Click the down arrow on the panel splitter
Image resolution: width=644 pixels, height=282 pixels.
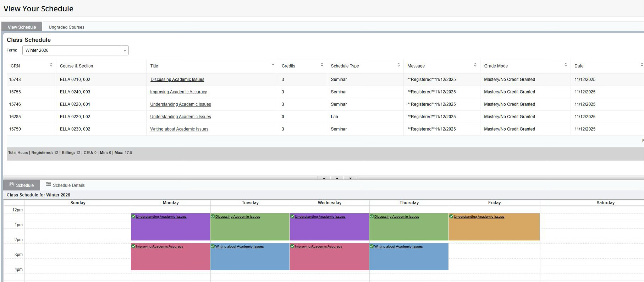350,178
